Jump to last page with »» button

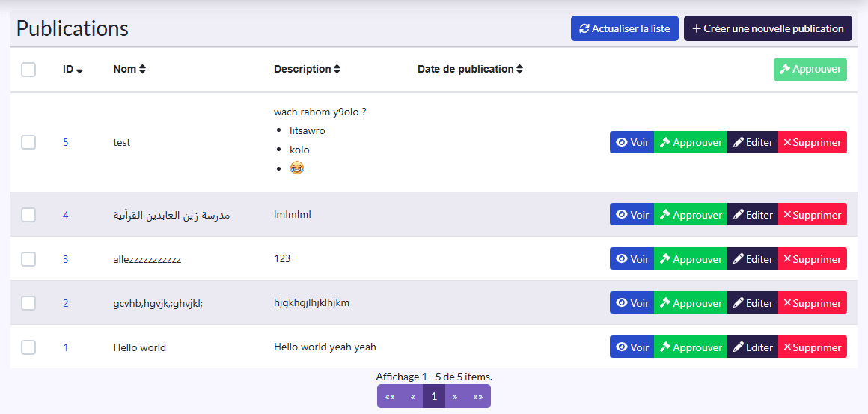click(477, 396)
